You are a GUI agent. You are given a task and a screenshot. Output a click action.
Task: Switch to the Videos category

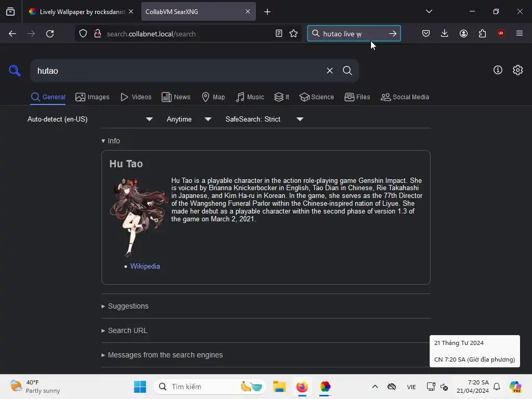click(x=136, y=97)
